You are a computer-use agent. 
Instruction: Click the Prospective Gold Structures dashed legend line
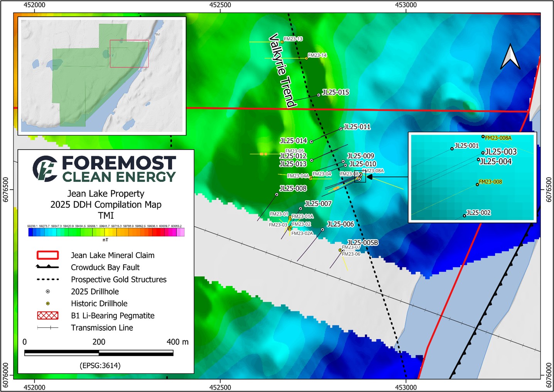[47, 279]
